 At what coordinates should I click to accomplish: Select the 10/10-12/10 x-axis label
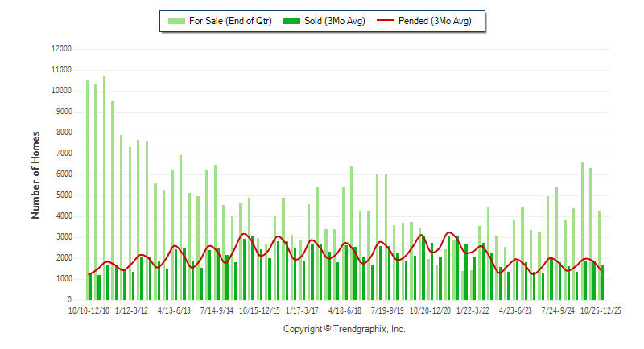89,310
